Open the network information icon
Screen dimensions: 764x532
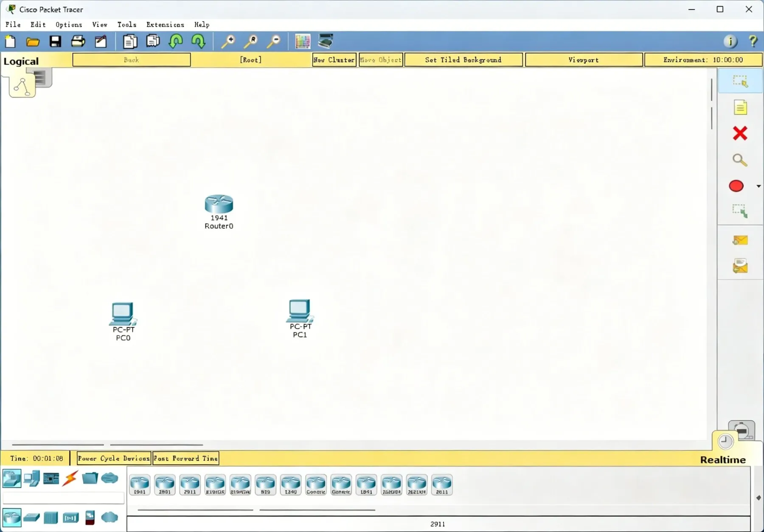pos(730,41)
